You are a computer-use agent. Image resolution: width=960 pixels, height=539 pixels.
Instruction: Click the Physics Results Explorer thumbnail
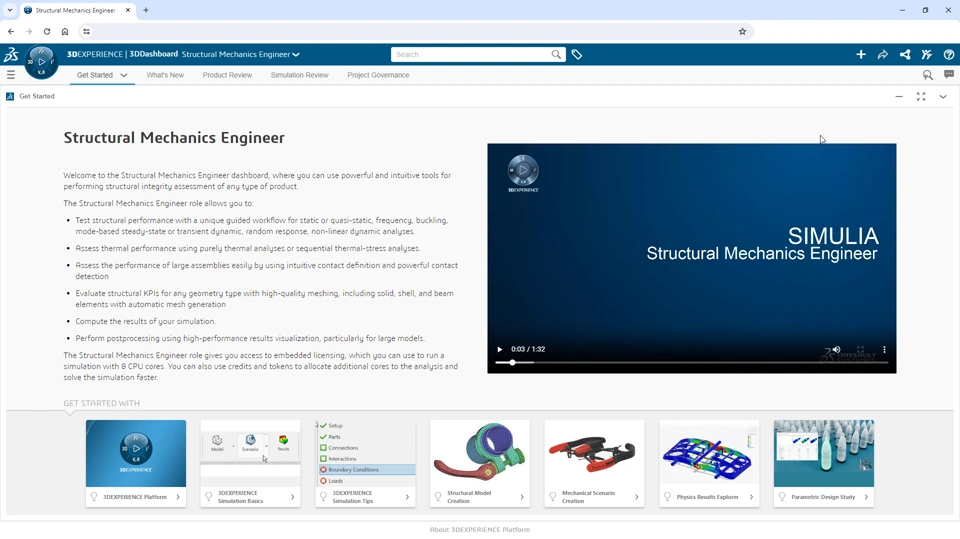(709, 453)
